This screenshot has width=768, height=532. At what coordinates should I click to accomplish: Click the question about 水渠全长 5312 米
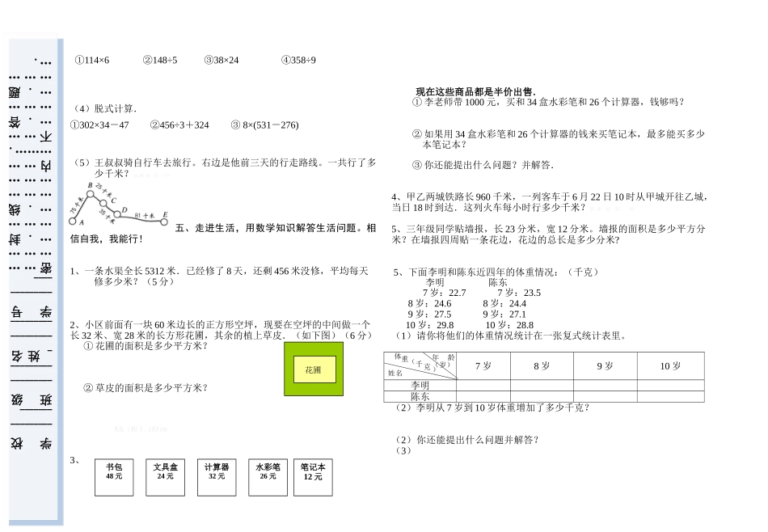[x=219, y=277]
